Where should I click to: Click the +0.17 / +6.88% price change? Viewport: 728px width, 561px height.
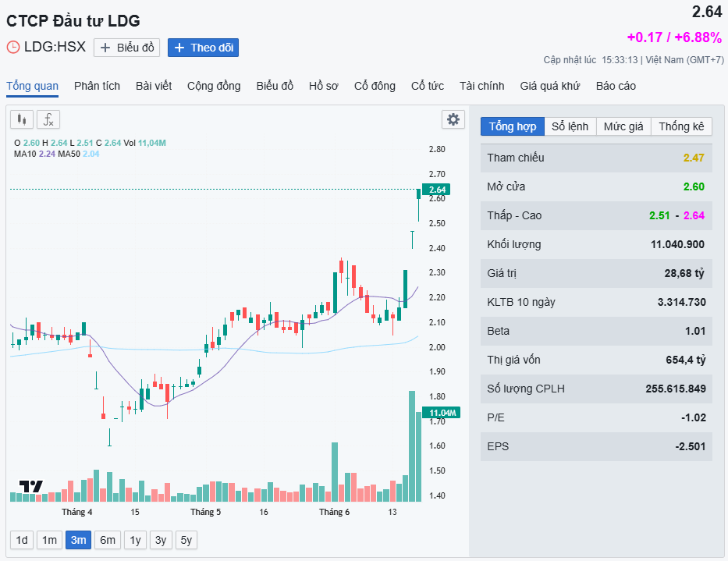[x=674, y=37]
